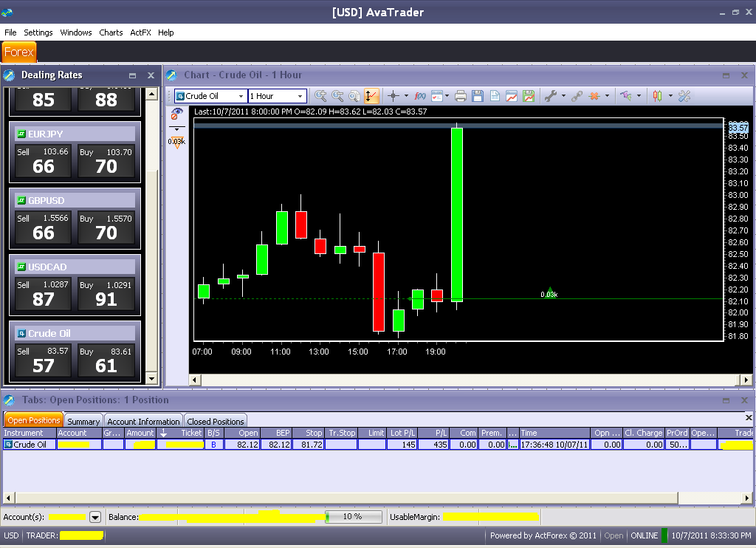The width and height of the screenshot is (756, 548).
Task: Click the zoom out chart icon
Action: pos(337,96)
